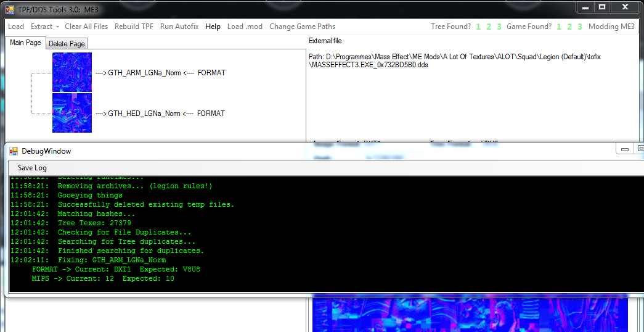The width and height of the screenshot is (644, 332).
Task: Minimize the TPF/DDS Tools window
Action: [585, 7]
